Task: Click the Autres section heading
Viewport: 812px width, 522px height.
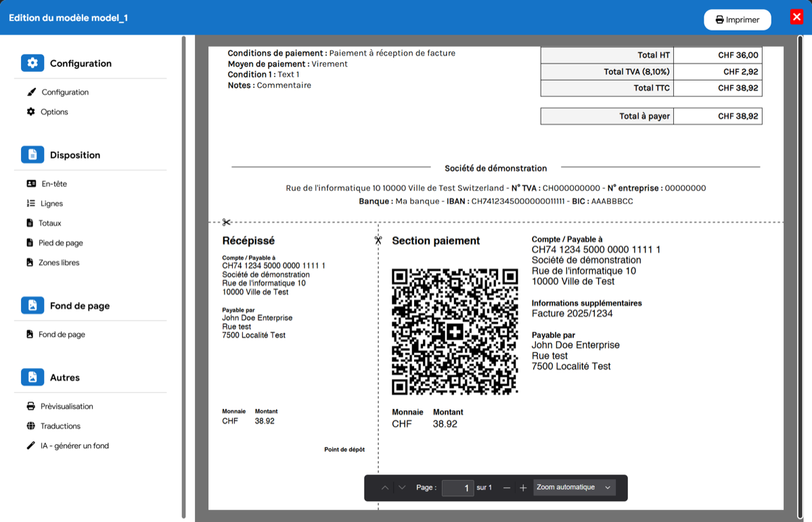Action: 65,377
